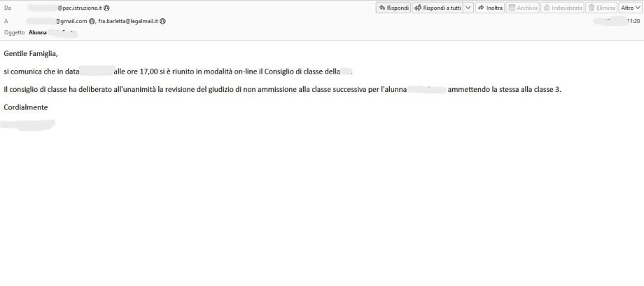Click the message time 11:20

[x=633, y=21]
